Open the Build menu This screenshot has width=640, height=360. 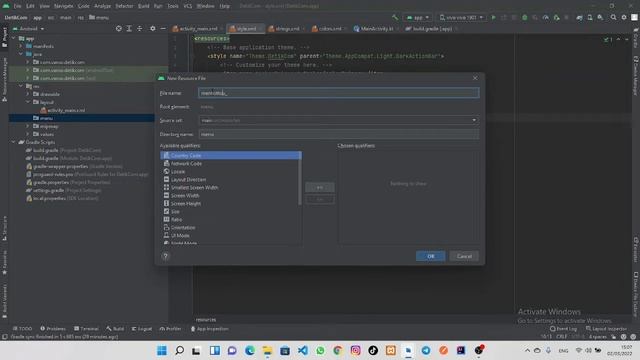[144, 6]
